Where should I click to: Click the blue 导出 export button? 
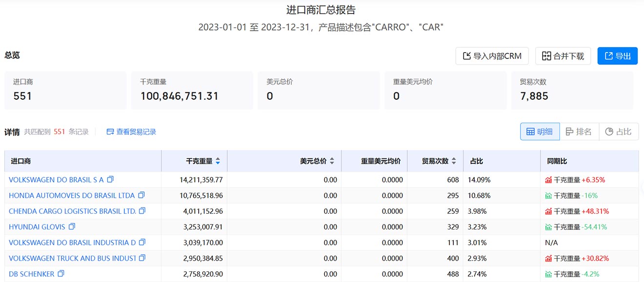[x=618, y=56]
